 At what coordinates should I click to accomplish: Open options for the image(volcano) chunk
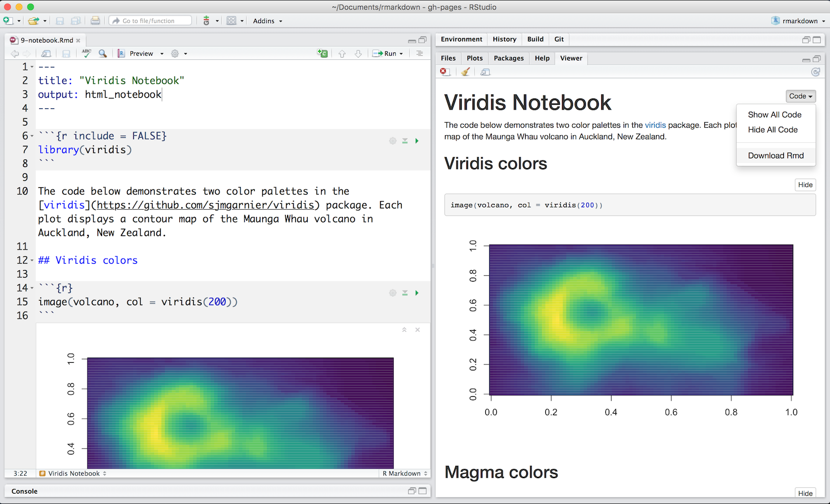click(393, 293)
